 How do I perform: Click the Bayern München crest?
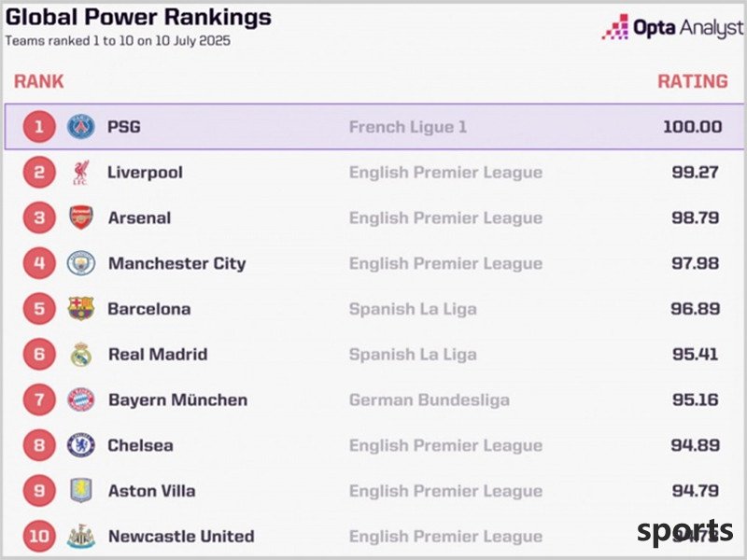pos(81,400)
